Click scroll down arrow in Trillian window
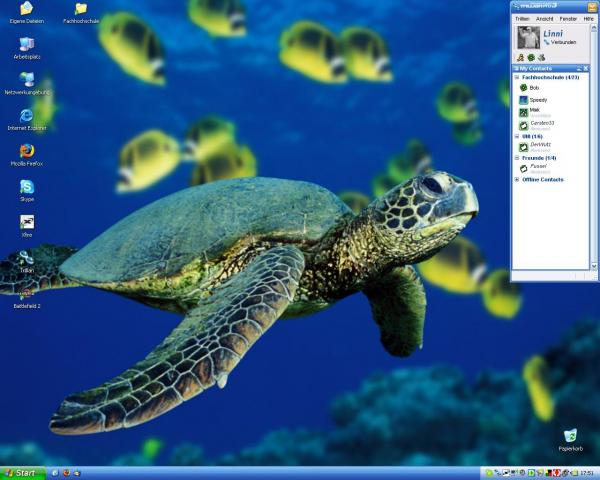Viewport: 600px width, 480px height. pyautogui.click(x=594, y=266)
